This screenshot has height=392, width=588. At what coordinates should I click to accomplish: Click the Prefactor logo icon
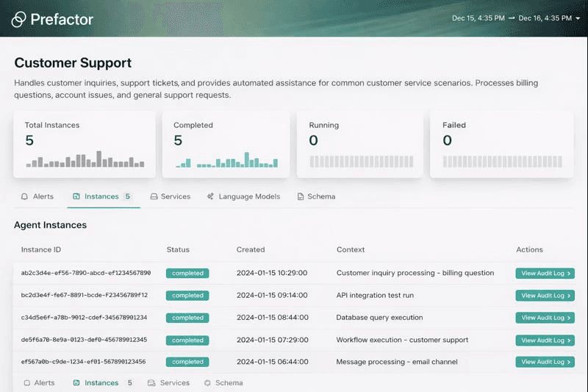19,19
